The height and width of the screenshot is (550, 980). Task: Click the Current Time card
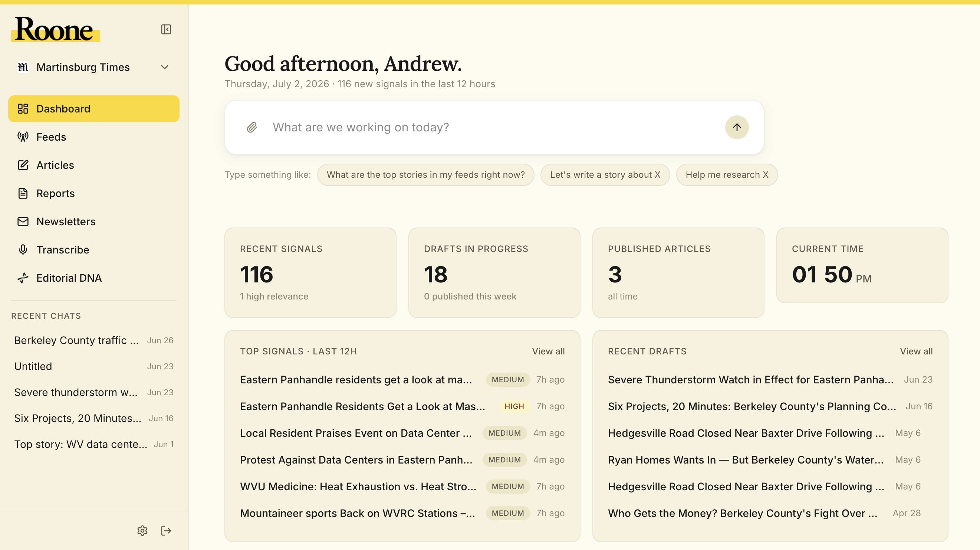(862, 265)
